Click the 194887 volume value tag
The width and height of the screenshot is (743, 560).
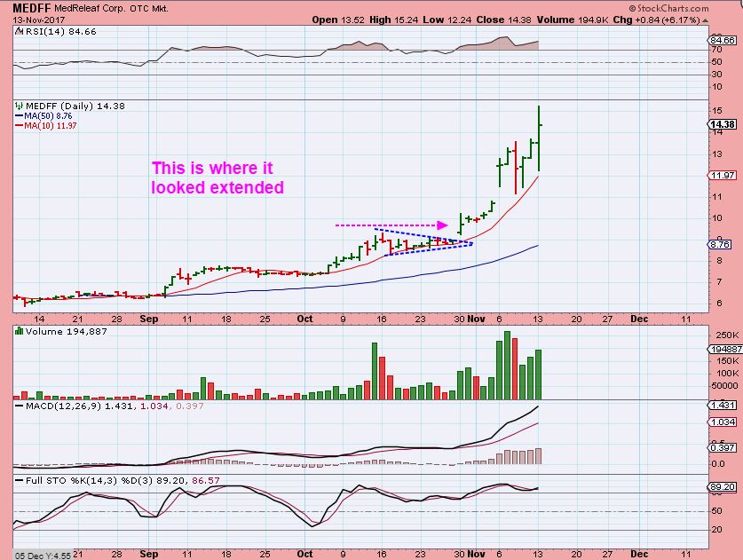point(726,349)
